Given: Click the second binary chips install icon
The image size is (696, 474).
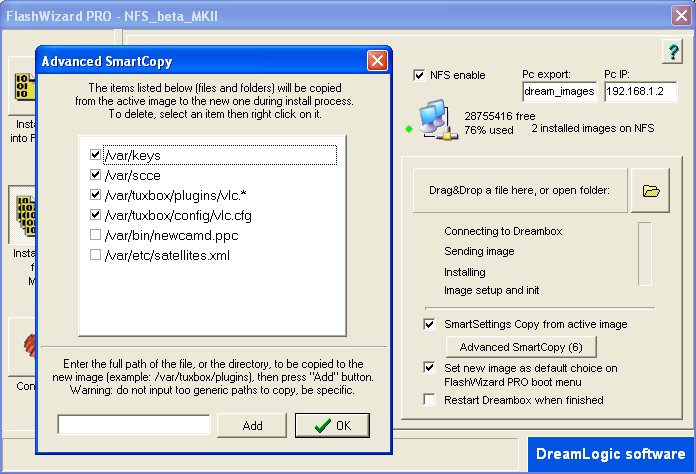Looking at the screenshot, I should [26, 215].
